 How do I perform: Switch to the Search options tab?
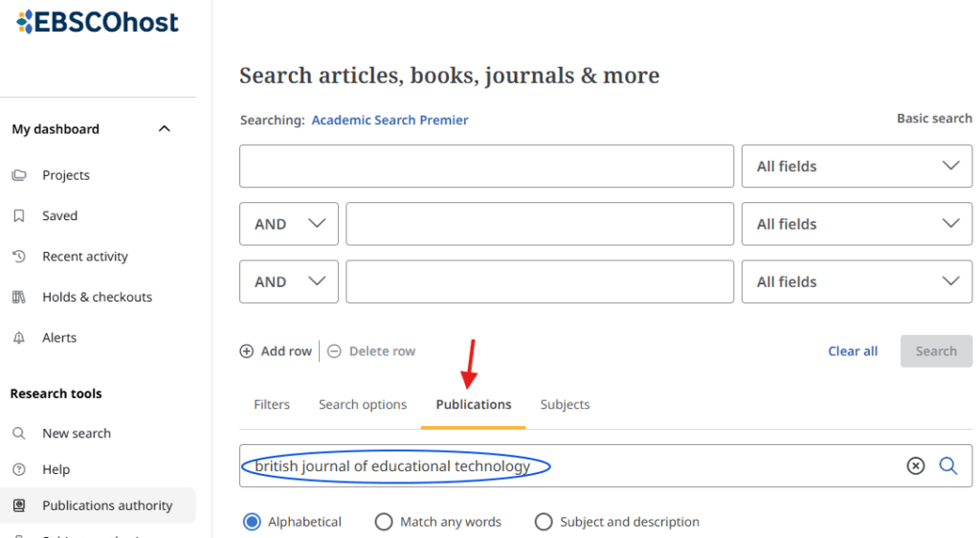coord(363,404)
